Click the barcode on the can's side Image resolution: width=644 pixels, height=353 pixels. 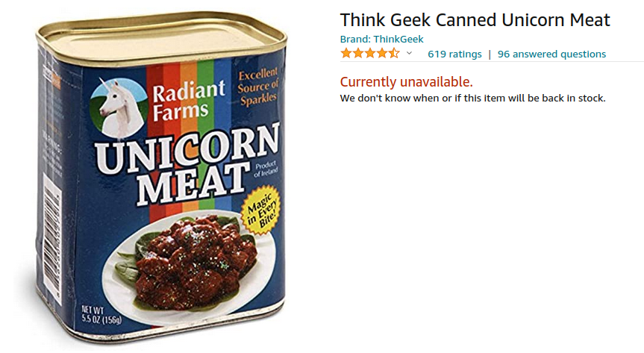click(x=53, y=238)
